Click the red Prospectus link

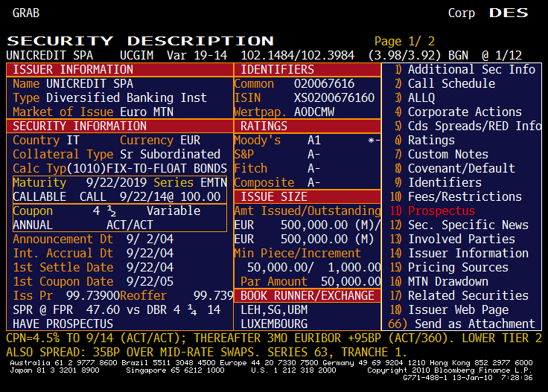point(441,211)
